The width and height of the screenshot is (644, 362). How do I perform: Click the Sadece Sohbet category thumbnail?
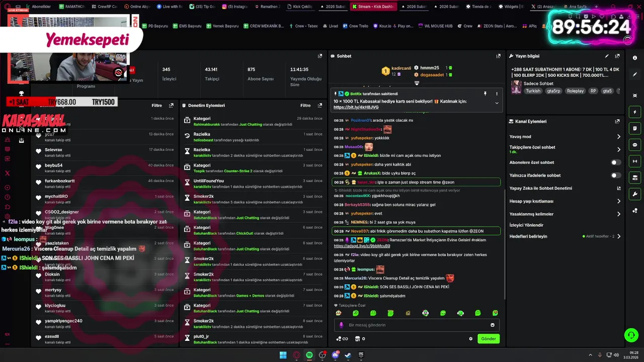coord(516,87)
